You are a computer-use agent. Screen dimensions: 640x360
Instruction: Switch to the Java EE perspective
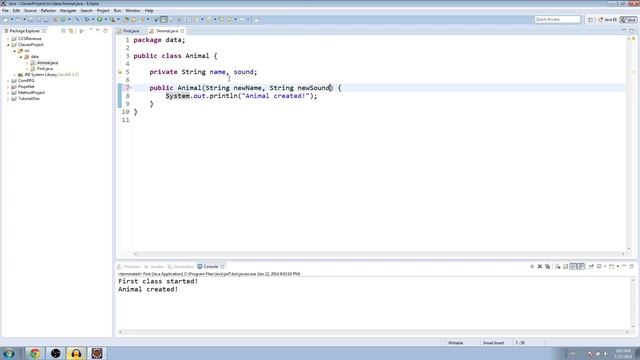[x=608, y=20]
